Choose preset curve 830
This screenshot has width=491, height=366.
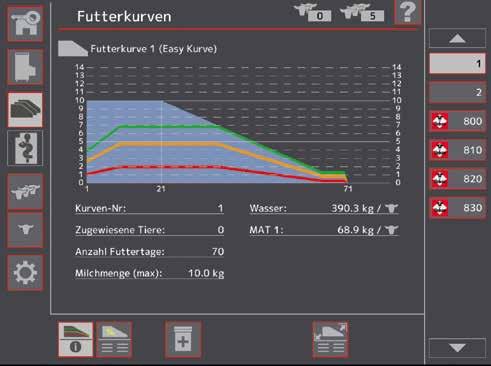(457, 208)
